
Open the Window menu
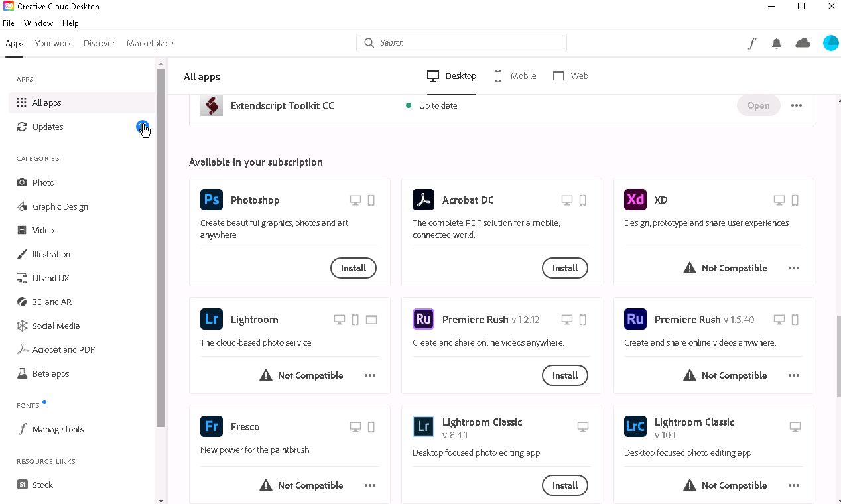pyautogui.click(x=38, y=23)
